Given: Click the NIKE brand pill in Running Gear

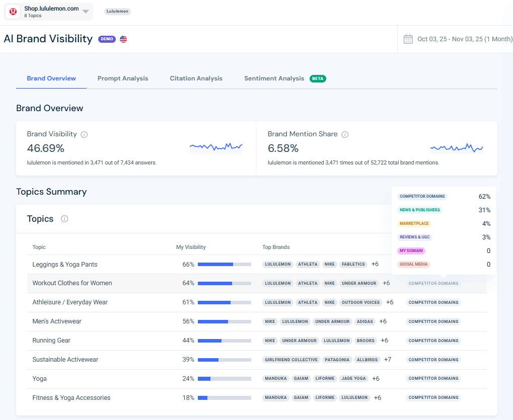Looking at the screenshot, I should click(x=270, y=341).
